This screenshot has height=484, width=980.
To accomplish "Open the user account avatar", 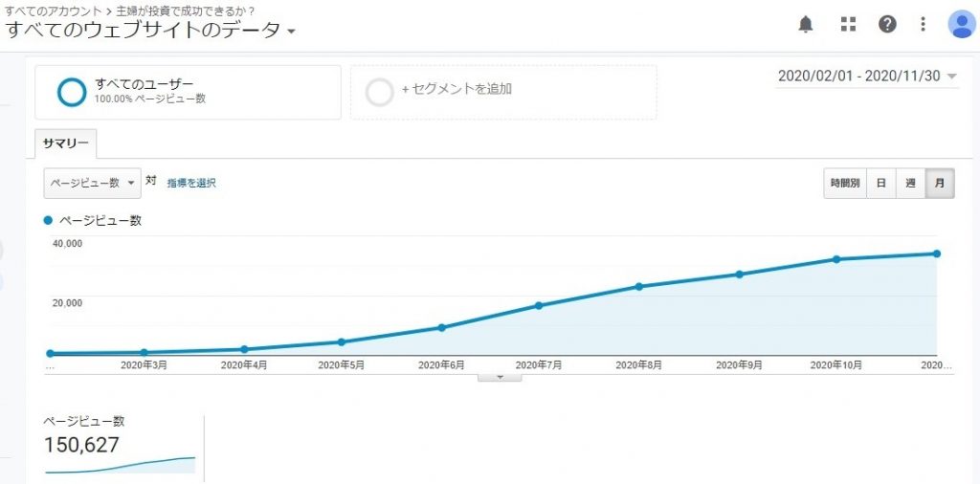I will 961,24.
